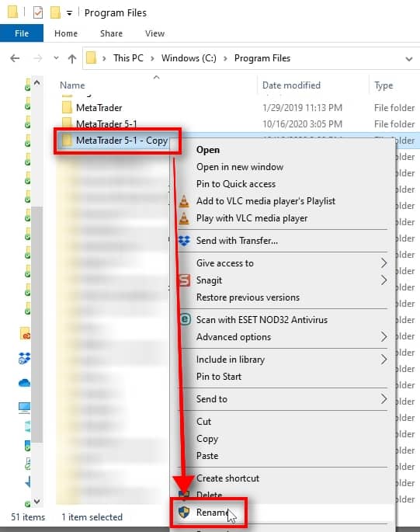The image size is (420, 532).
Task: Expand the Snagit submenu arrow
Action: (384, 280)
